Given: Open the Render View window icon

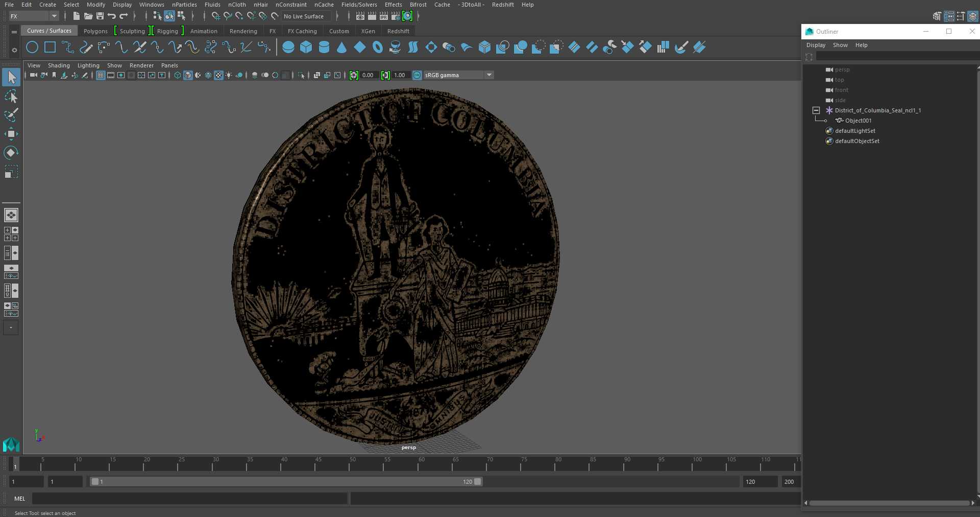Looking at the screenshot, I should [x=360, y=16].
